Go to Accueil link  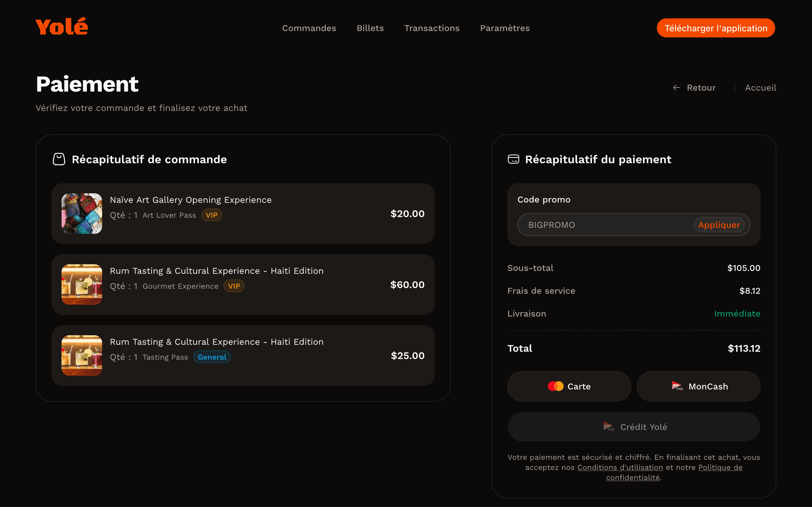pyautogui.click(x=760, y=87)
